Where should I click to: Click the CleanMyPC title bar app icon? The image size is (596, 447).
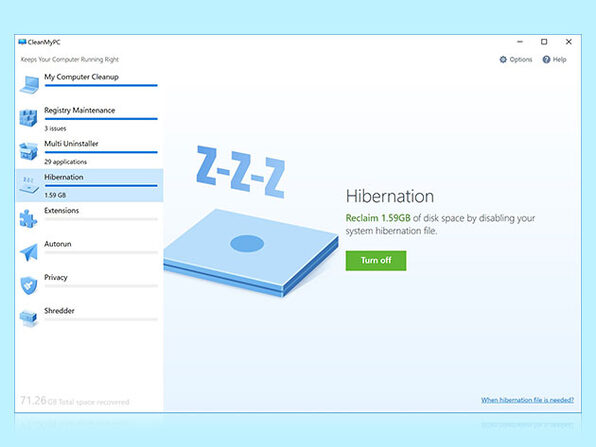point(22,42)
